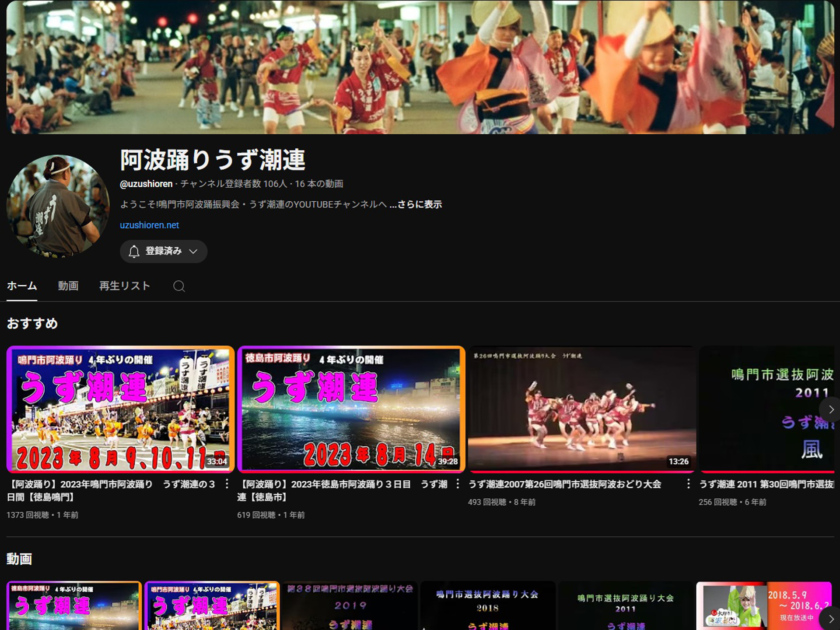This screenshot has width=840, height=630.
Task: Click the channel banner image
Action: point(420,67)
